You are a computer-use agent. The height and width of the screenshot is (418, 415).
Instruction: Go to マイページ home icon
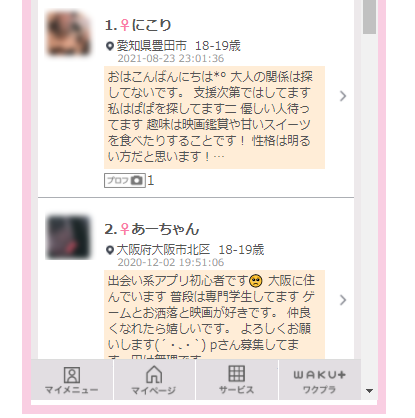tap(154, 374)
